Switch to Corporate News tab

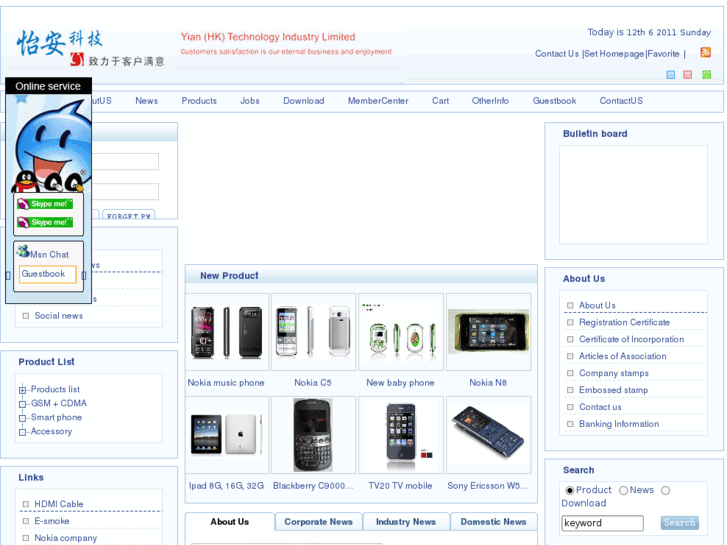point(319,522)
